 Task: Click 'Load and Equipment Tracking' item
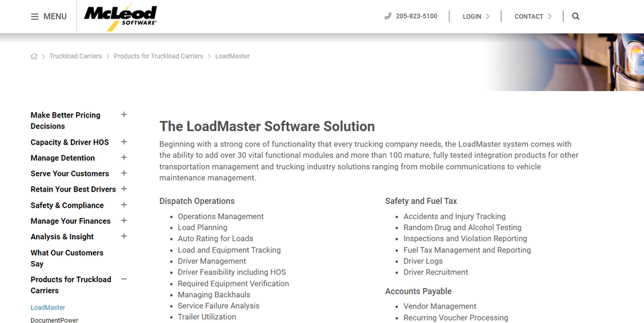coord(229,250)
